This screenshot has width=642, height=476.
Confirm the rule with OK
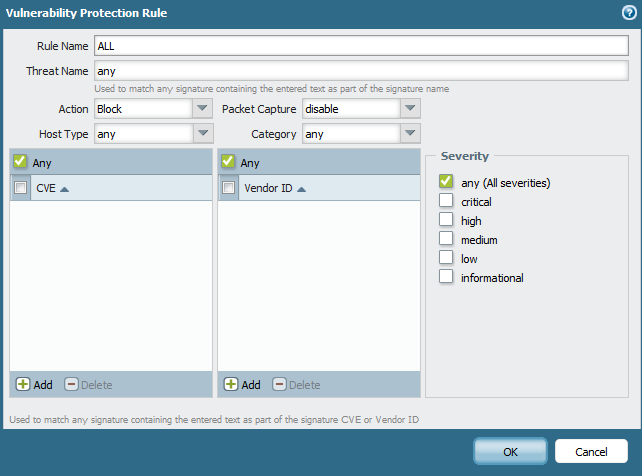pos(510,451)
